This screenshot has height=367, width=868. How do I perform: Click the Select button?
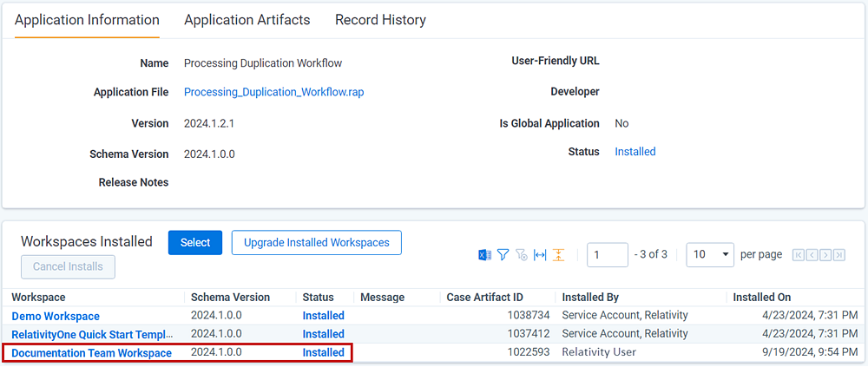(x=195, y=242)
